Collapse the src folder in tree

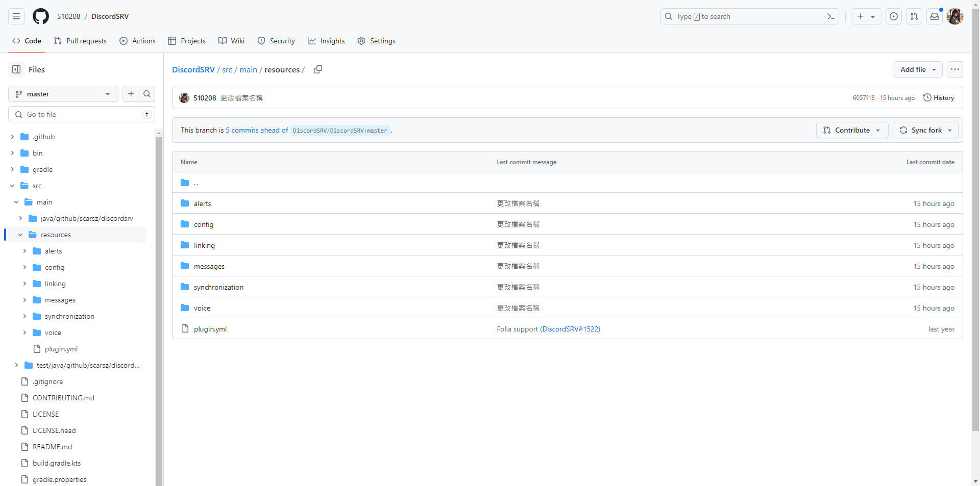[x=12, y=186]
